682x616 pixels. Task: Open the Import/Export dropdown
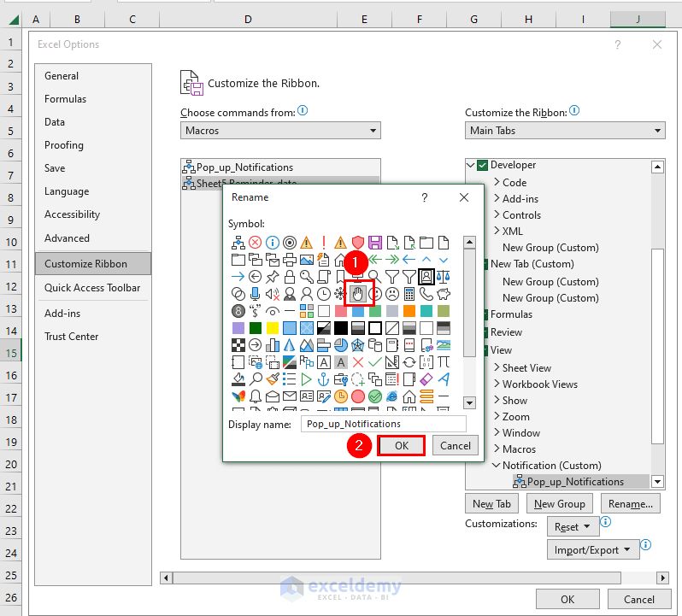coord(593,550)
